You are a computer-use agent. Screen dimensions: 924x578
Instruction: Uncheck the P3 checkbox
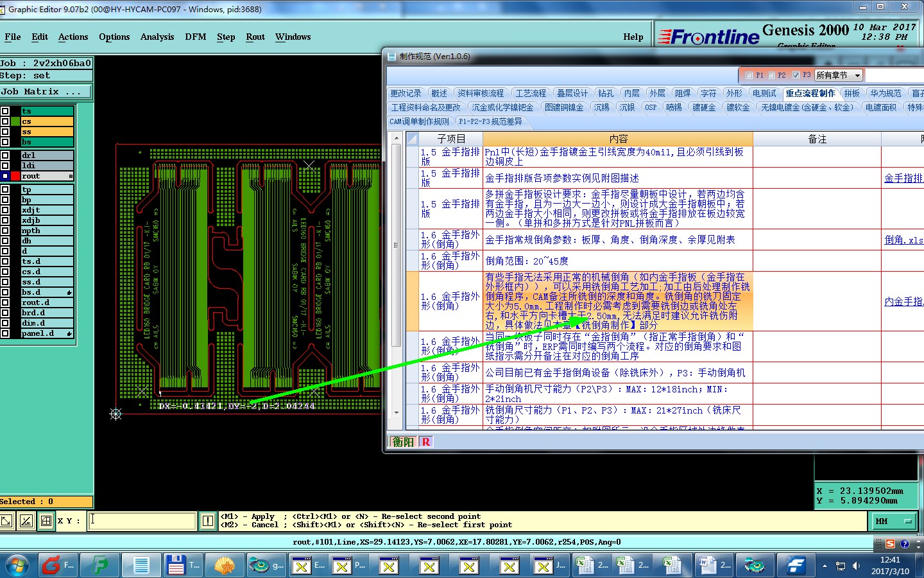pos(796,75)
